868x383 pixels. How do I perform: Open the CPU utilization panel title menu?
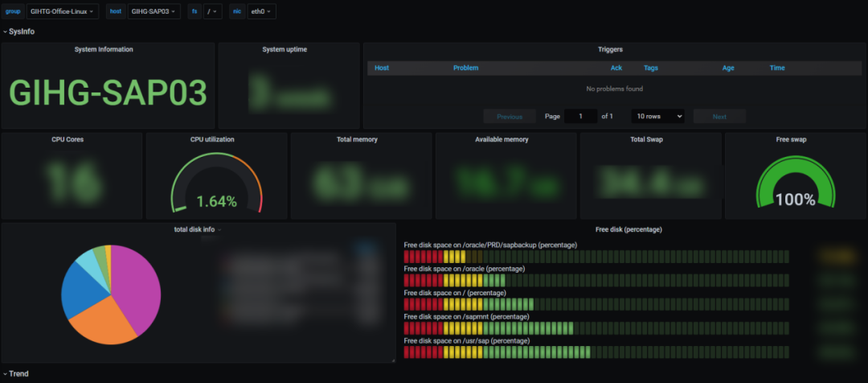pos(212,139)
